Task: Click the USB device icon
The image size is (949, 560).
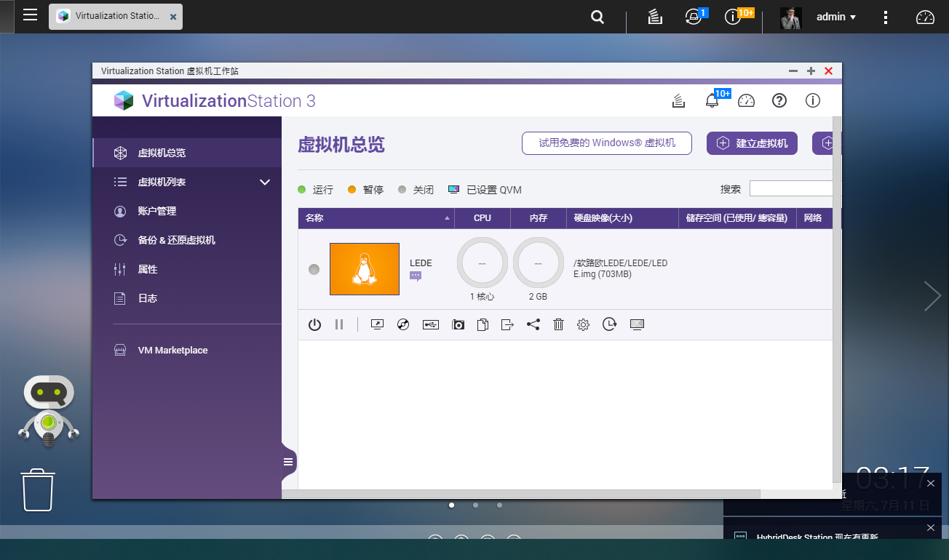Action: coord(431,325)
